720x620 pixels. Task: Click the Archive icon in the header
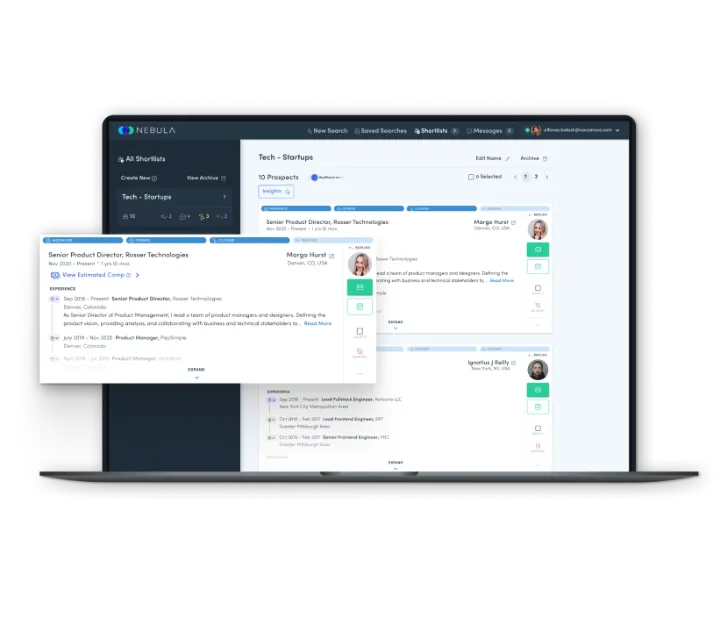(545, 158)
